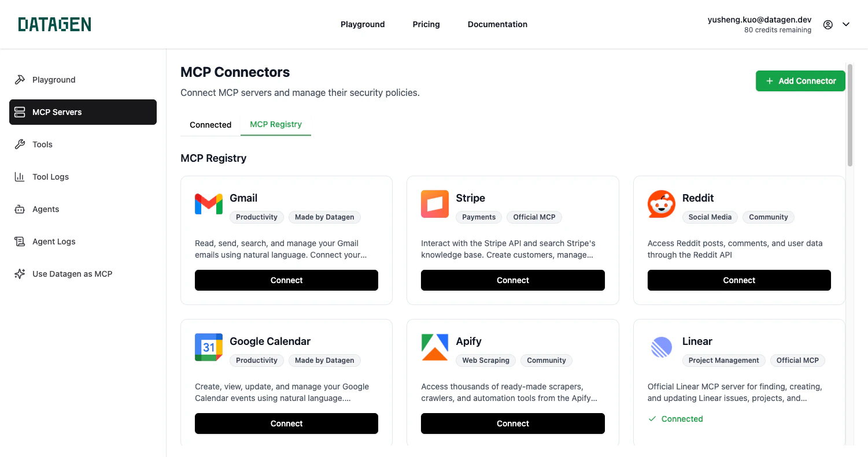Viewport: 868px width, 457px height.
Task: Open Agent Logs from the sidebar
Action: click(x=20, y=241)
